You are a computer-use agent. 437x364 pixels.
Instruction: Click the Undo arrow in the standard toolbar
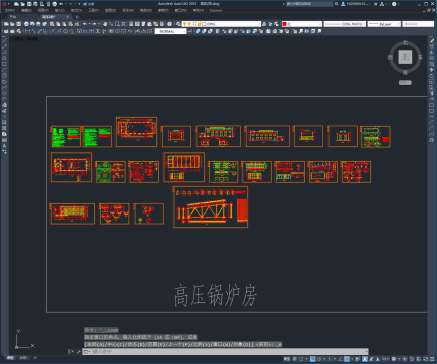click(85, 24)
